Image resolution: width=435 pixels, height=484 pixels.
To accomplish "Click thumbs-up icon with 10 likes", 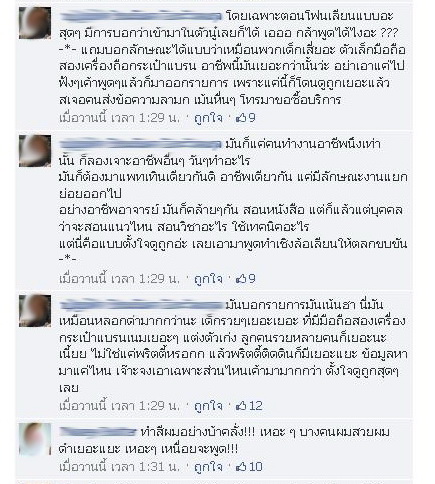I will (x=249, y=466).
